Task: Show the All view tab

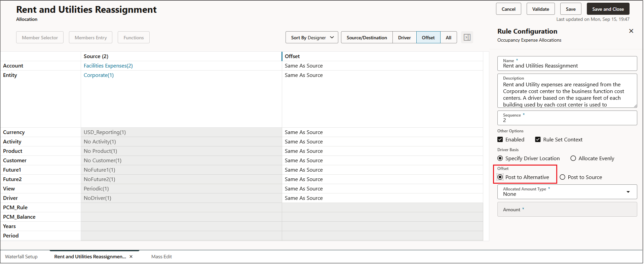Action: click(448, 38)
